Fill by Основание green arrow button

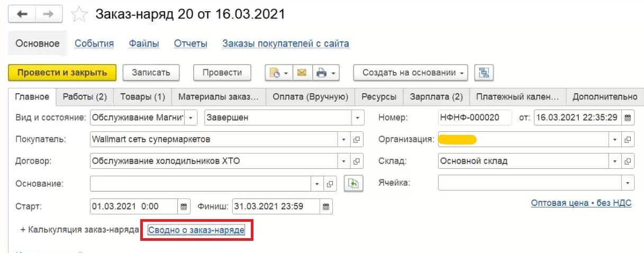point(353,184)
